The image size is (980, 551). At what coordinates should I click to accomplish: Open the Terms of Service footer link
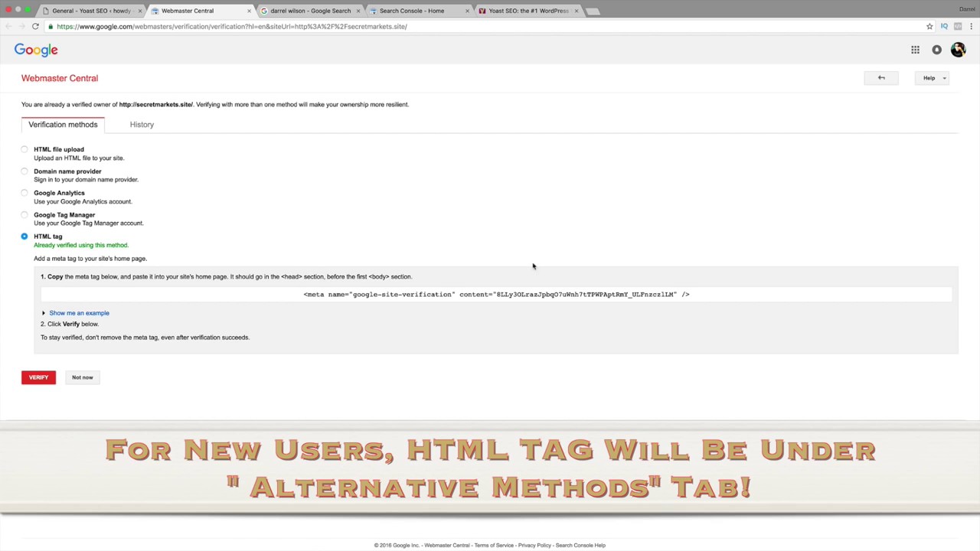click(x=494, y=546)
